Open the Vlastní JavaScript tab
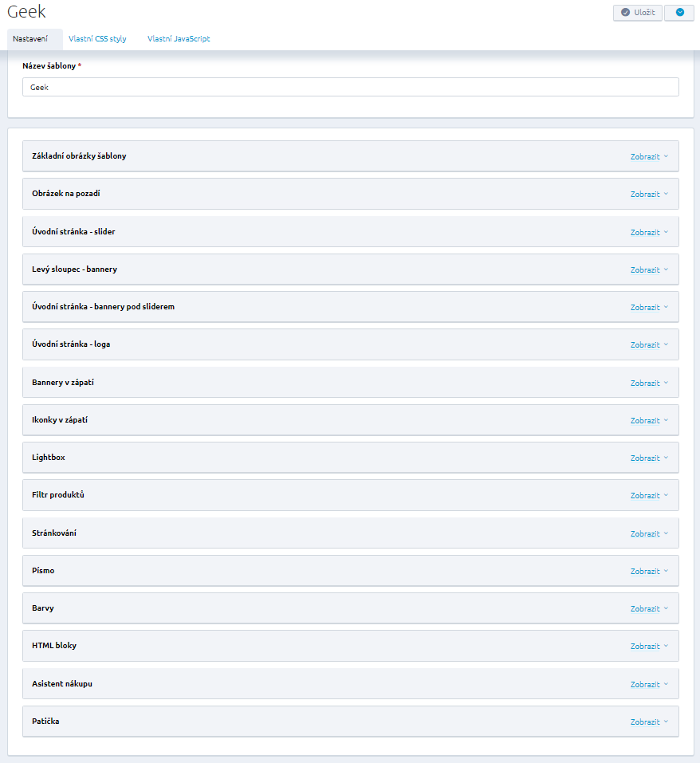The width and height of the screenshot is (700, 763). pyautogui.click(x=179, y=39)
